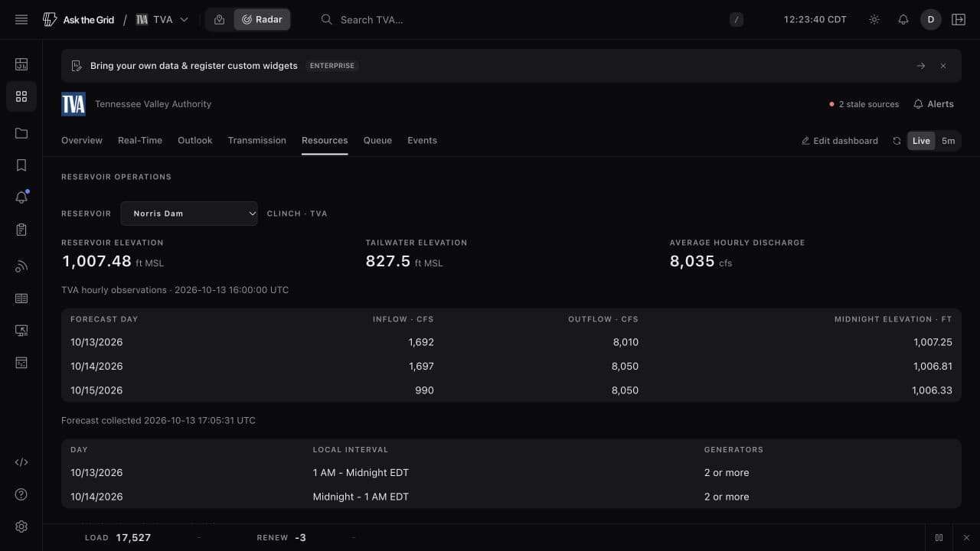
Task: Open the code brackets icon in sidebar
Action: point(21,462)
